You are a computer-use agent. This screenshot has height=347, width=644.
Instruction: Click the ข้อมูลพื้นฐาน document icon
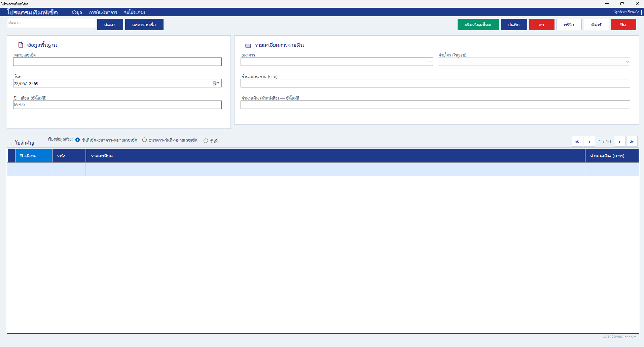pos(21,45)
